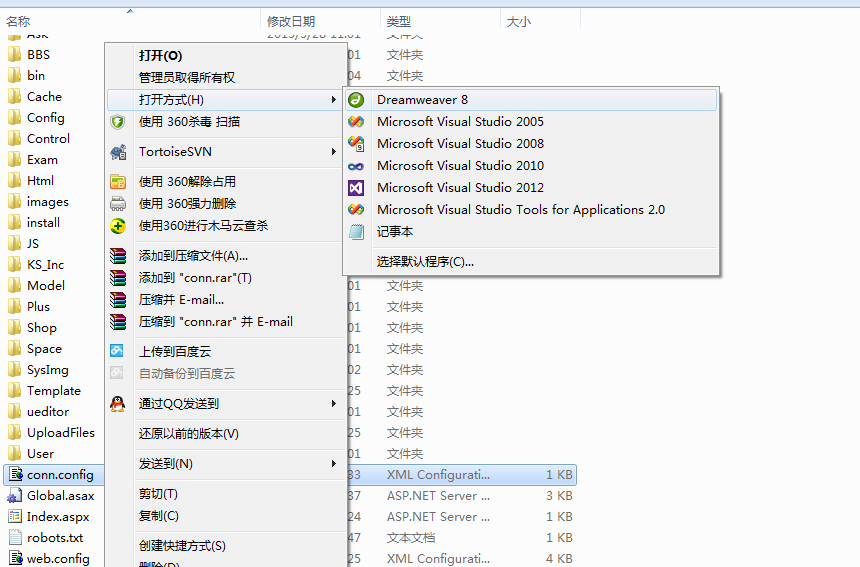Select the UploadFiles folder row

click(x=53, y=433)
